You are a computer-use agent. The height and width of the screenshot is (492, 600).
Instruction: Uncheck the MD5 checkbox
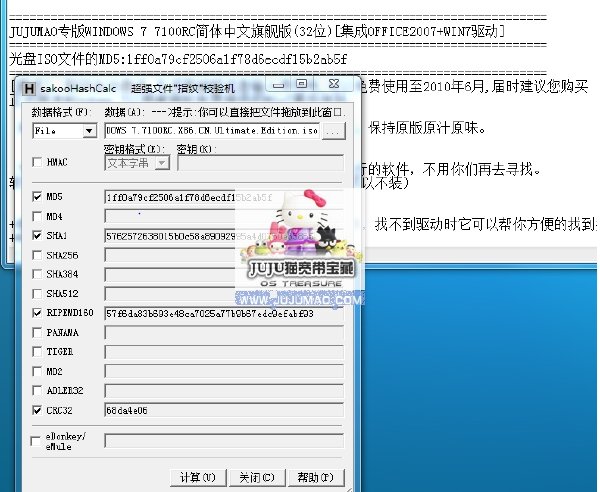click(37, 197)
